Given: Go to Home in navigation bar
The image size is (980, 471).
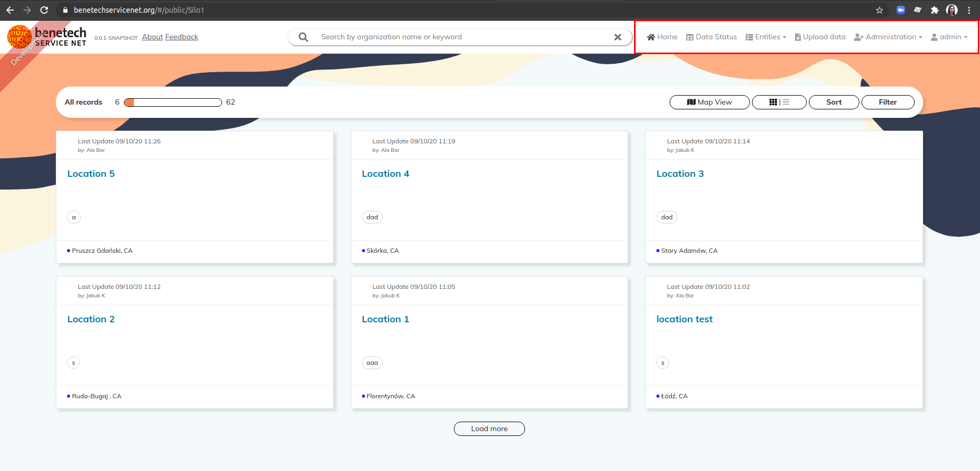Looking at the screenshot, I should click(x=662, y=37).
